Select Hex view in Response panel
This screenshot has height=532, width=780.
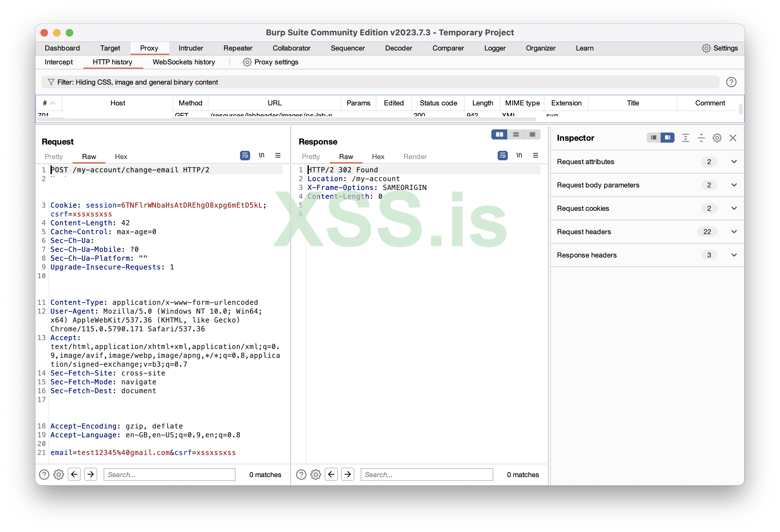tap(378, 157)
